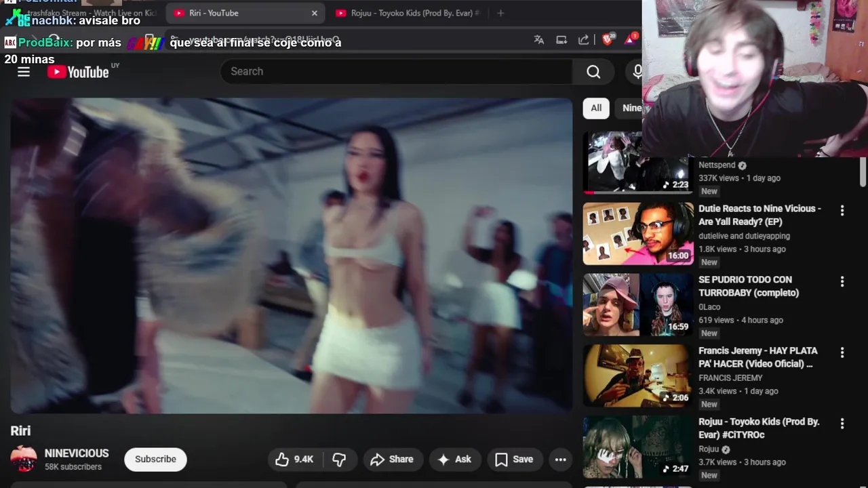Click the translate page icon in address bar

(539, 40)
